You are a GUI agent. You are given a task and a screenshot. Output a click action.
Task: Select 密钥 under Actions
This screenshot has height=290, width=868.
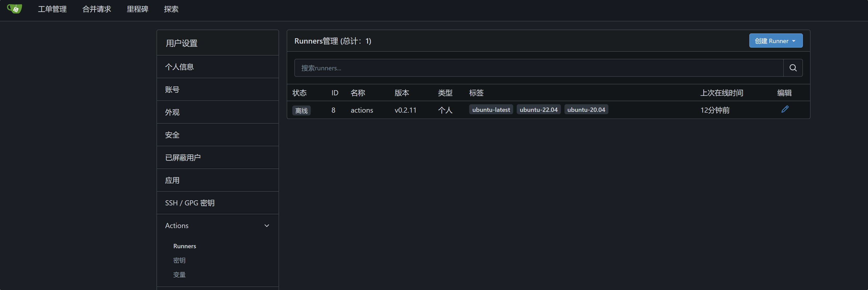(179, 260)
